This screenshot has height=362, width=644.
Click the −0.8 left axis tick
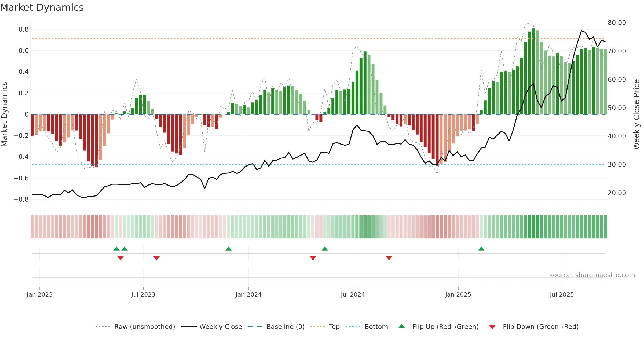tap(21, 199)
